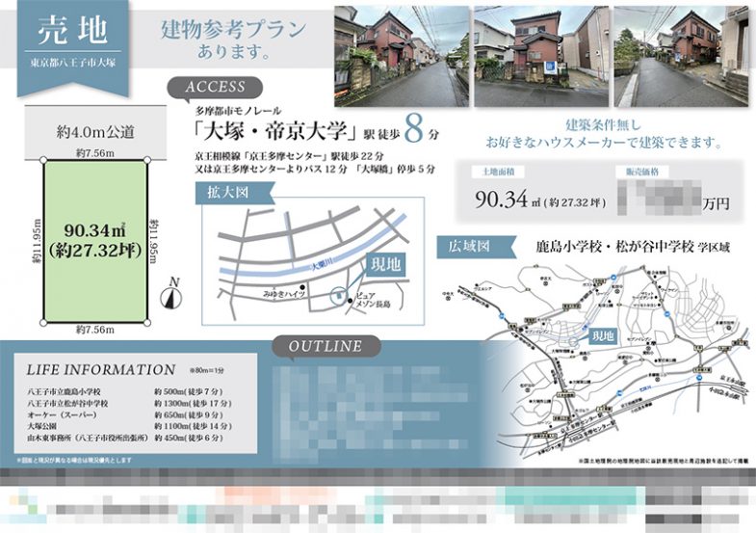Open the rightmost street photo thumbnail
756x533 pixels.
[681, 56]
